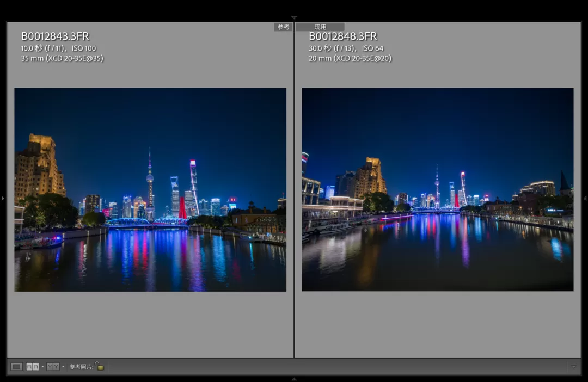
Task: Toggle the reference photo (参考照片) lock
Action: click(99, 366)
